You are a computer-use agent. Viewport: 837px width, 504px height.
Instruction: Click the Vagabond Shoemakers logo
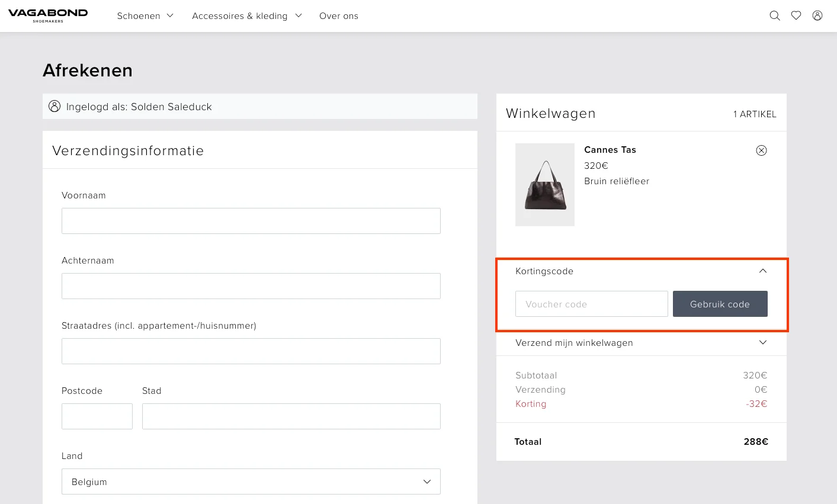point(48,16)
